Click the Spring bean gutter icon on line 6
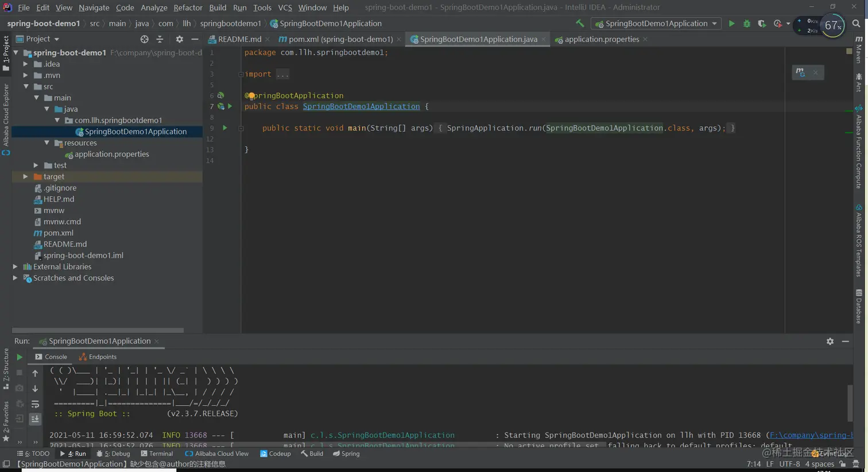The image size is (868, 472). [x=220, y=95]
